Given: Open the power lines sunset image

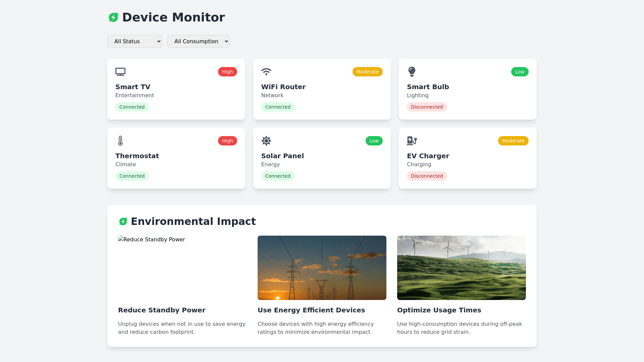Looking at the screenshot, I should tap(322, 268).
